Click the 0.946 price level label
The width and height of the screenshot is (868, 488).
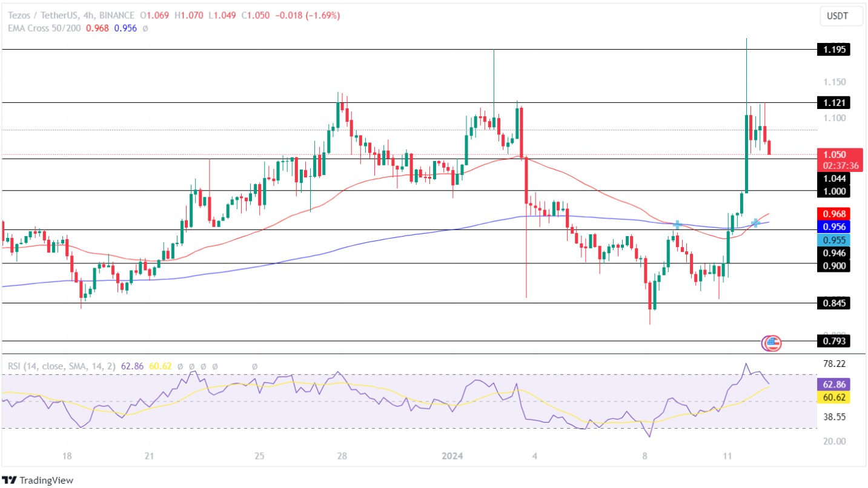(833, 252)
